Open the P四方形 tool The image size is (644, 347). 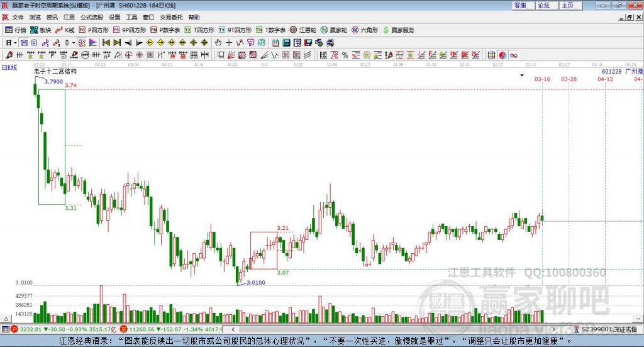94,30
